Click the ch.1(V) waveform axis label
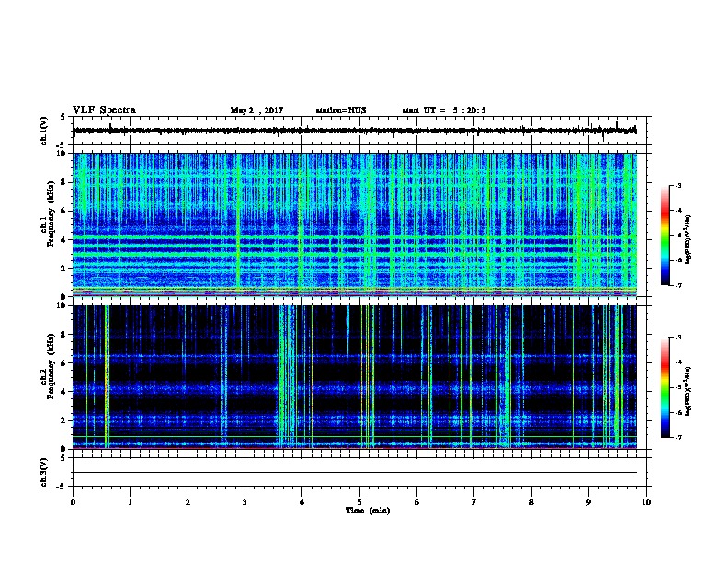The height and width of the screenshot is (563, 728). (43, 131)
